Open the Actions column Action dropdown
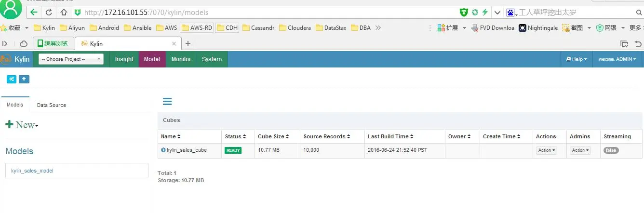The height and width of the screenshot is (213, 644). coord(546,150)
